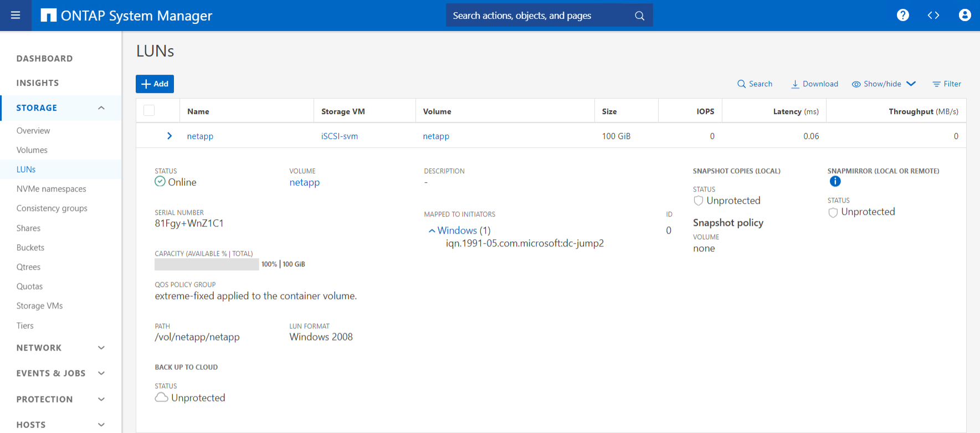Viewport: 980px width, 433px height.
Task: Click the cloud backup Unprotected icon
Action: pos(161,398)
